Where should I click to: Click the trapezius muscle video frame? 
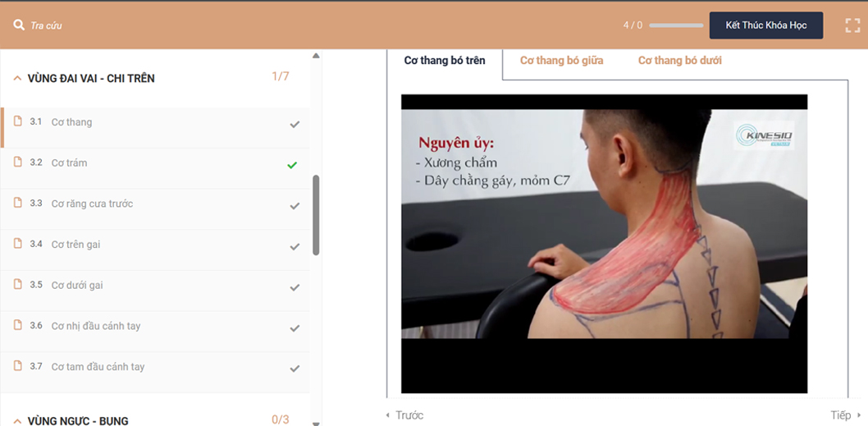pos(605,244)
